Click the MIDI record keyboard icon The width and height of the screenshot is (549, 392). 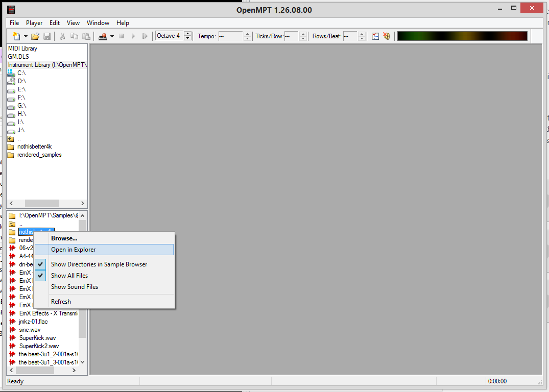tap(103, 36)
